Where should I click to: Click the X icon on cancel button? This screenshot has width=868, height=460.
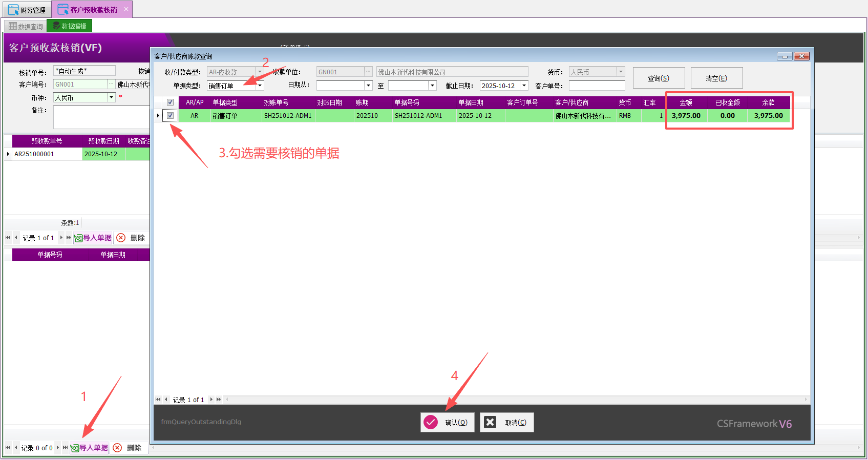(x=490, y=422)
